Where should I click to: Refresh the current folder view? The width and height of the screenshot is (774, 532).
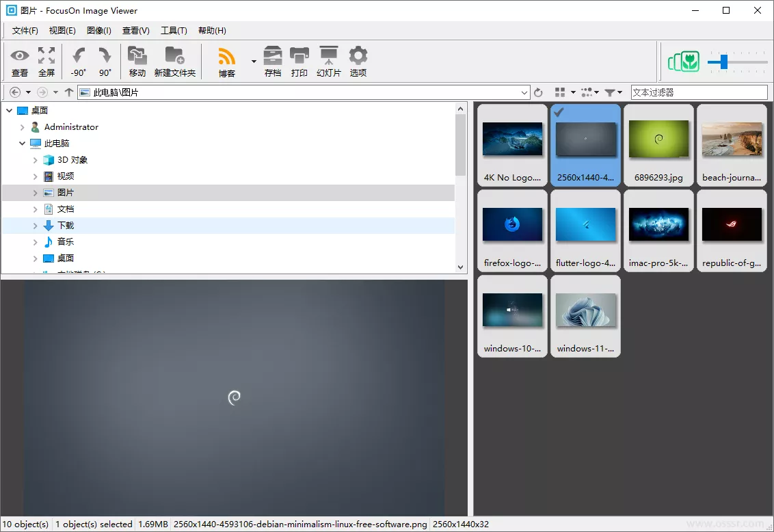539,92
